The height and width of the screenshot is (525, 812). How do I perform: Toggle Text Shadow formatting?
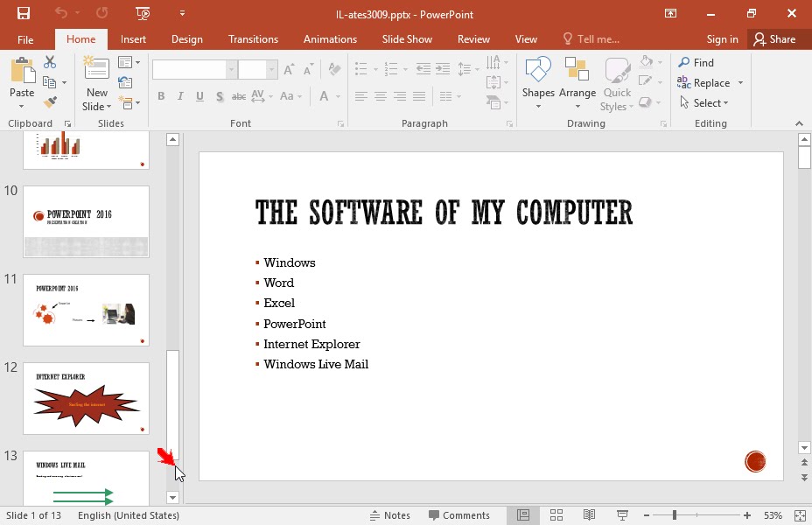[x=220, y=96]
